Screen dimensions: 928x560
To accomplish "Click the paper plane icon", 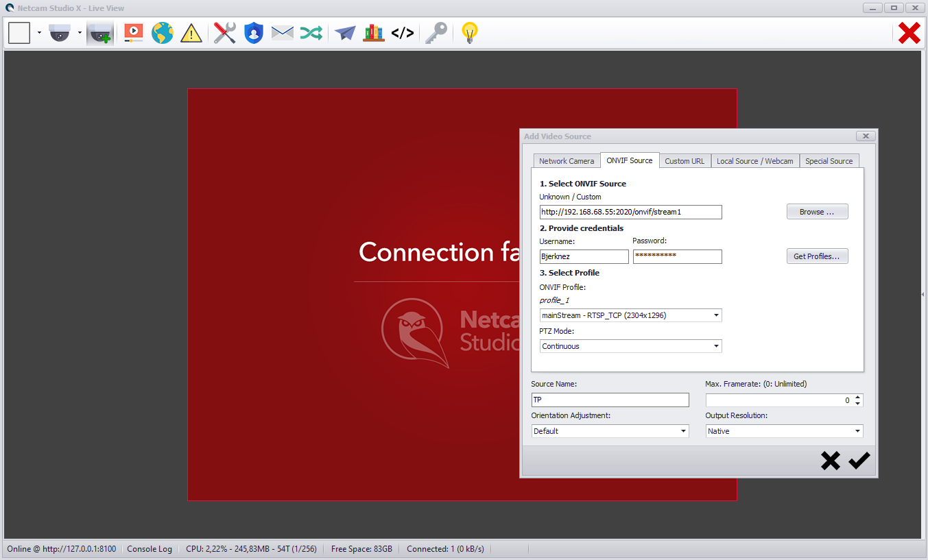I will point(345,32).
